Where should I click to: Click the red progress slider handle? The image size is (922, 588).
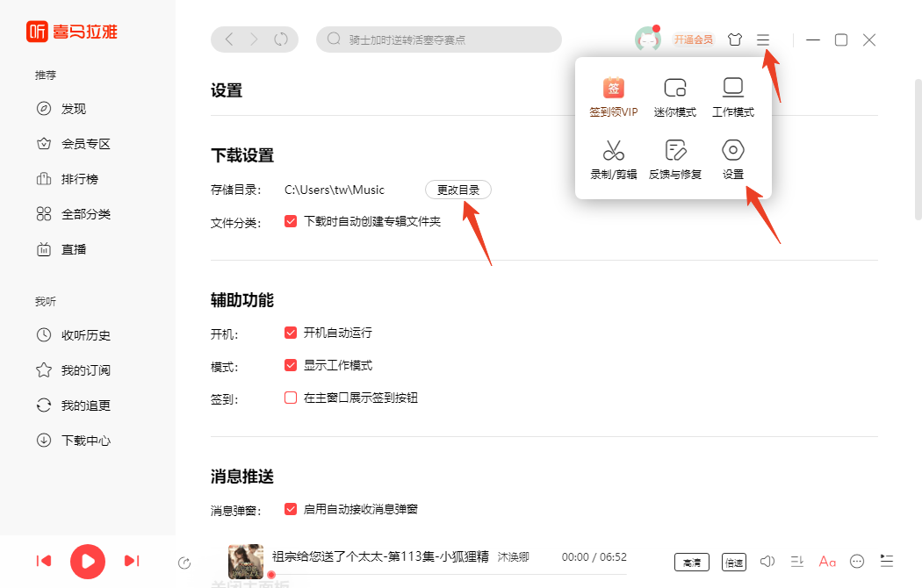pos(271,575)
